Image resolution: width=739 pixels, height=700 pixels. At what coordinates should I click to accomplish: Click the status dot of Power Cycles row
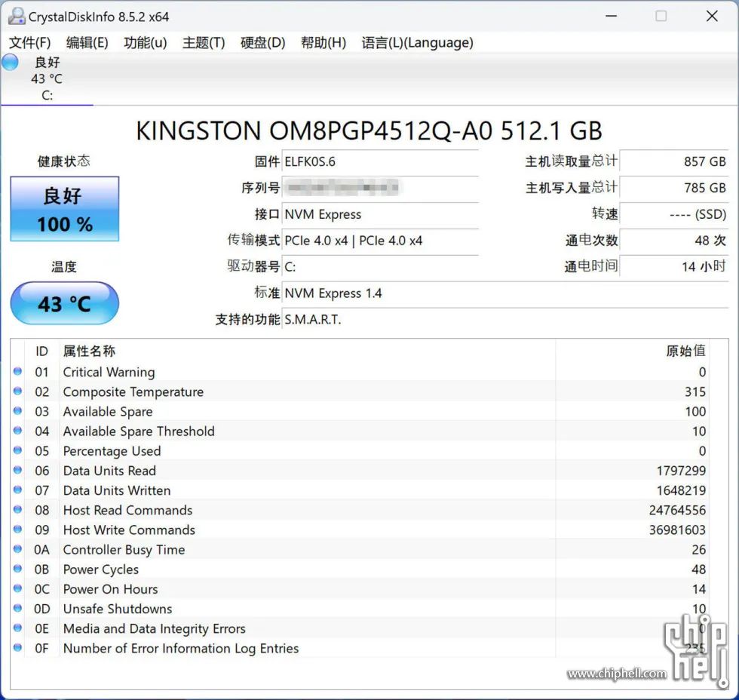(18, 569)
